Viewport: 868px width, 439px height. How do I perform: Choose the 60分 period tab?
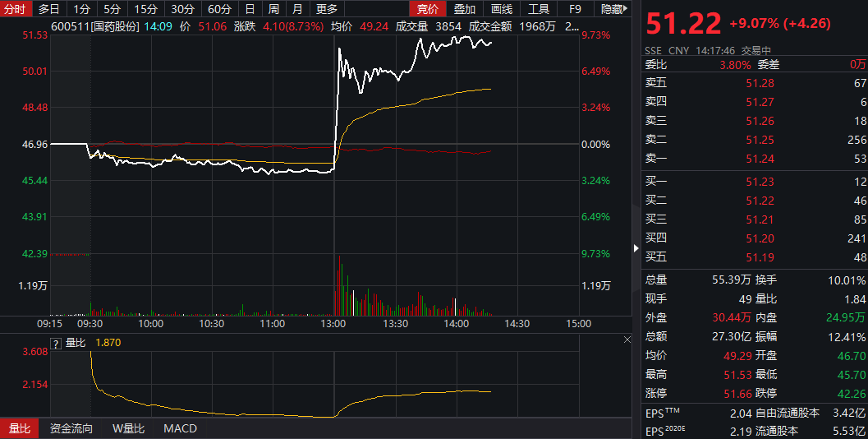coord(219,9)
